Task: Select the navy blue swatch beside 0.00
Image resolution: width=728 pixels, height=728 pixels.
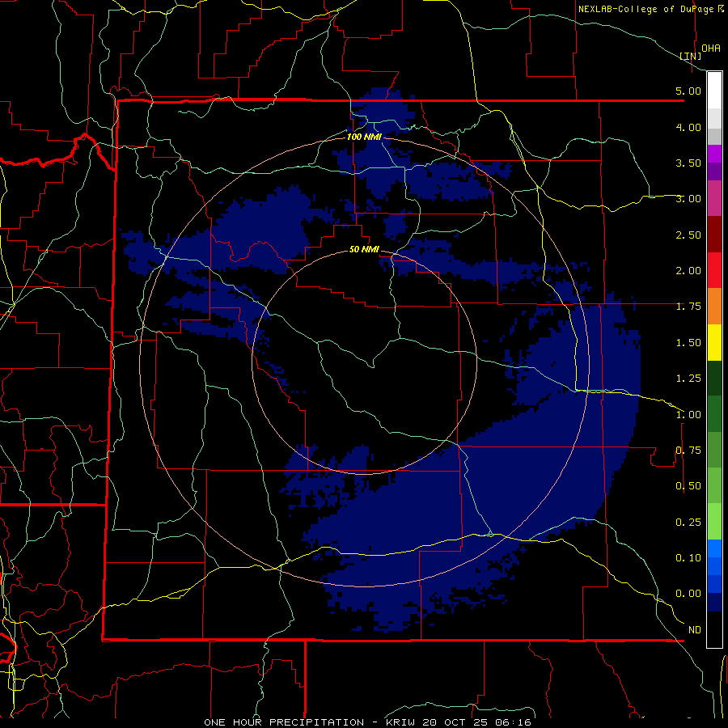Action: point(714,602)
